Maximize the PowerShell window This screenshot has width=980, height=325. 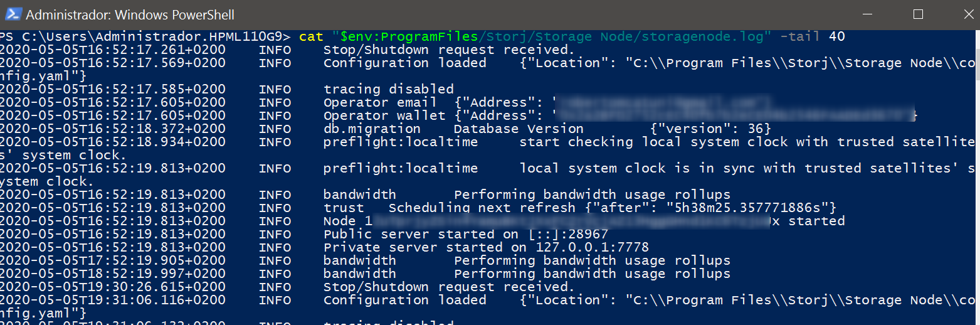tap(918, 14)
